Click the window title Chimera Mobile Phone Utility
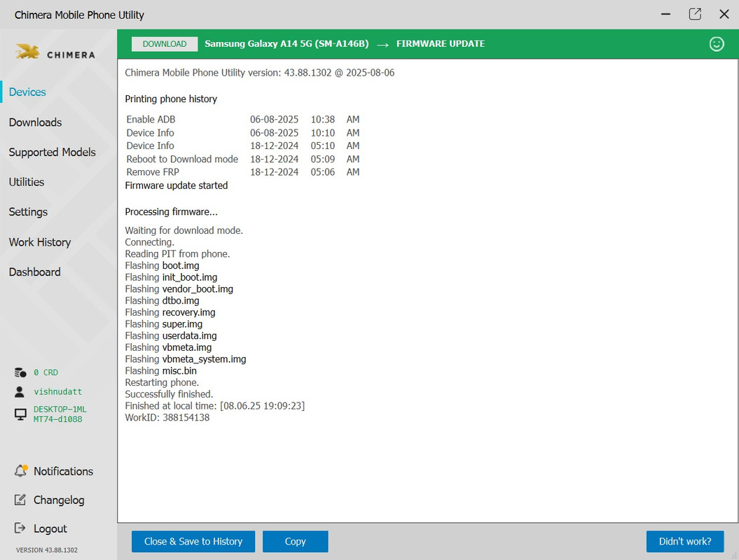 pos(79,15)
